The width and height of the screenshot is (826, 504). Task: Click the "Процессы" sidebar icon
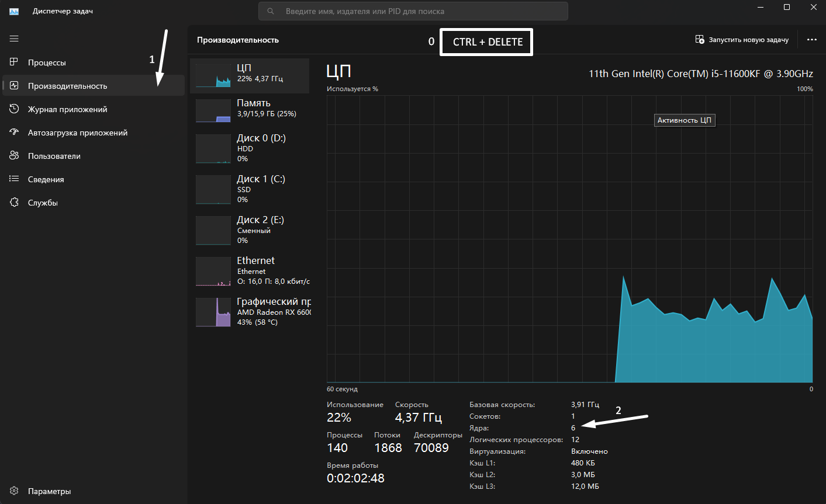point(15,62)
